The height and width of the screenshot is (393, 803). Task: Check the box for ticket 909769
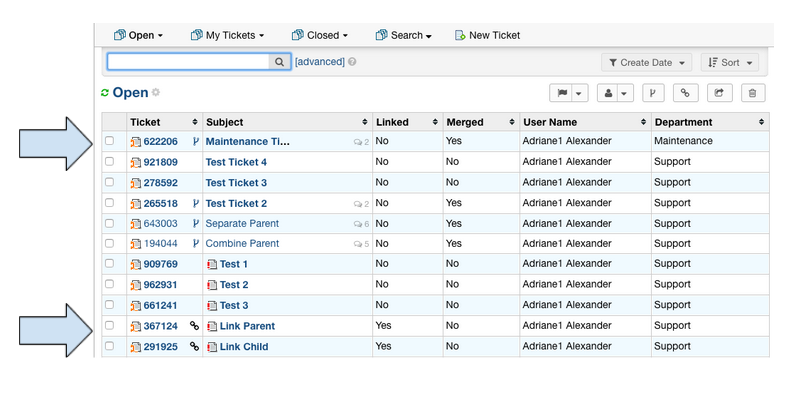[x=109, y=263]
